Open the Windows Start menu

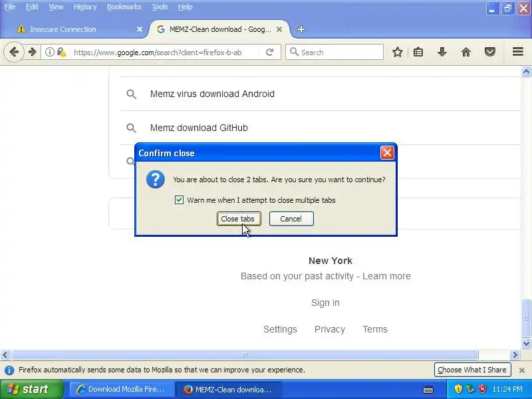point(31,389)
